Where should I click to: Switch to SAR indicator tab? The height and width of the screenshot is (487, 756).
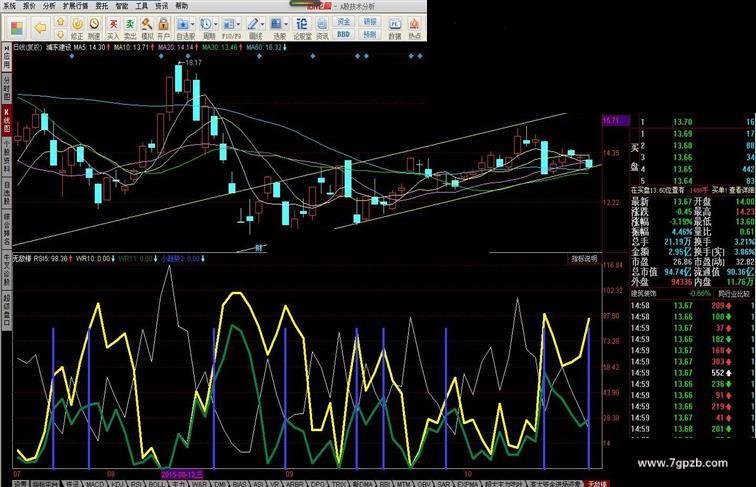(444, 483)
